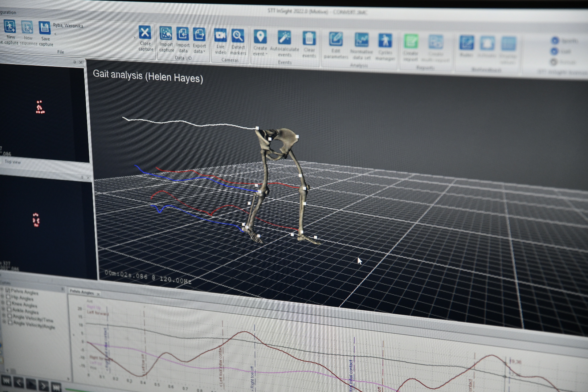The height and width of the screenshot is (392, 588).
Task: Expand the Angle Velocity/Angle node
Action: [5, 322]
